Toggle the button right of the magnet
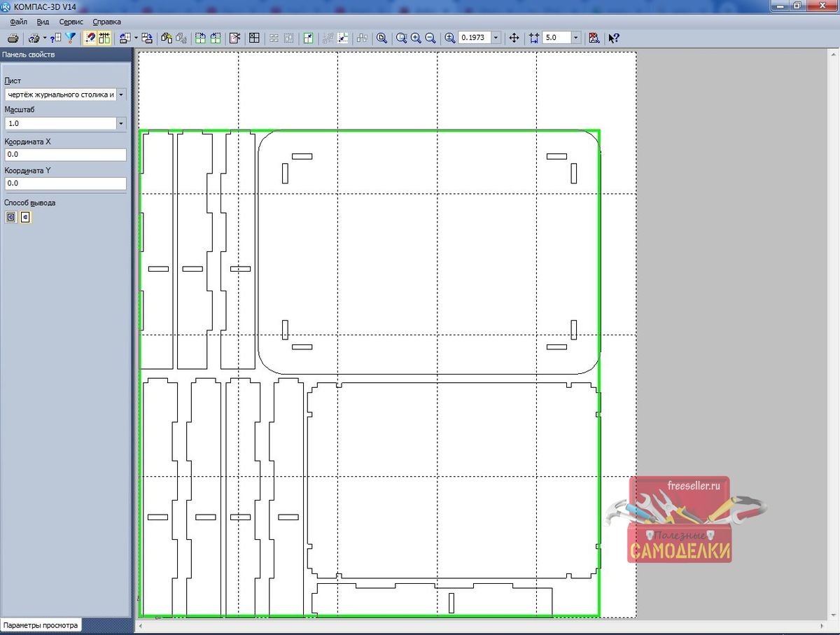This screenshot has width=840, height=635. (x=104, y=38)
